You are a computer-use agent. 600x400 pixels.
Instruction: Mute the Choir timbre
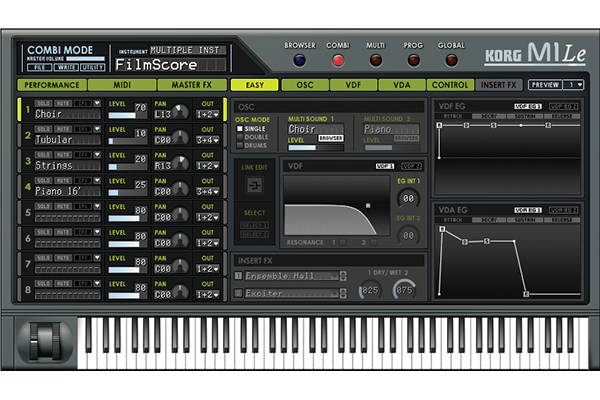(x=62, y=102)
